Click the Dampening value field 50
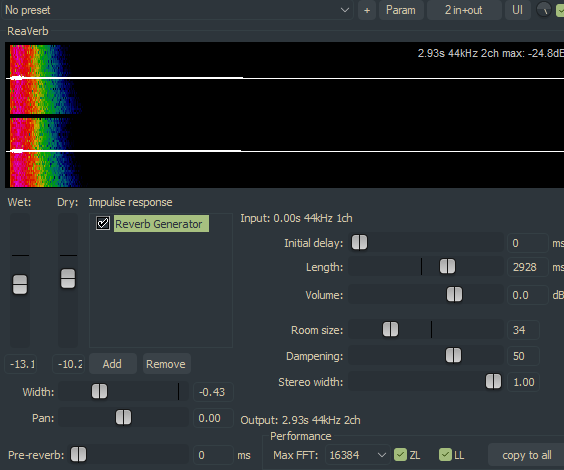The height and width of the screenshot is (470, 564). [x=523, y=356]
